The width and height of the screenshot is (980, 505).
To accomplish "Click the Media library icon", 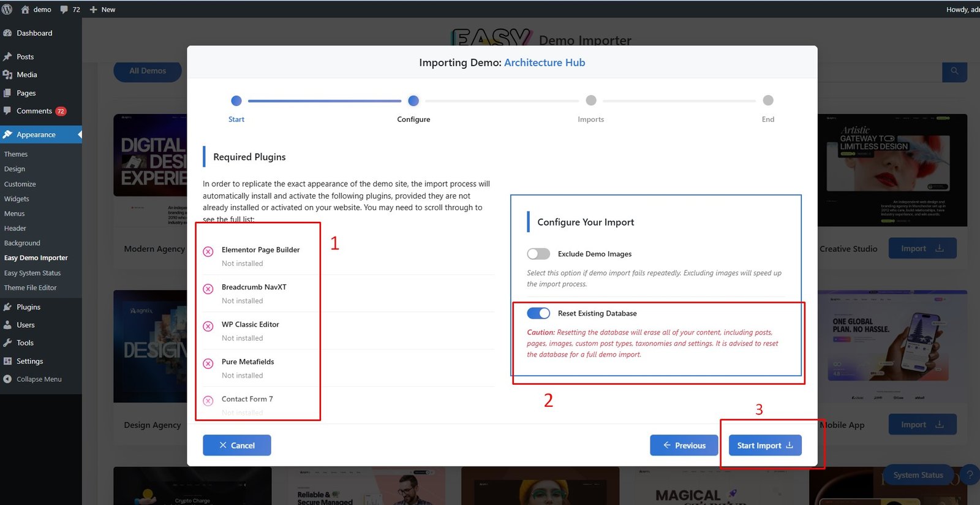I will pyautogui.click(x=7, y=75).
